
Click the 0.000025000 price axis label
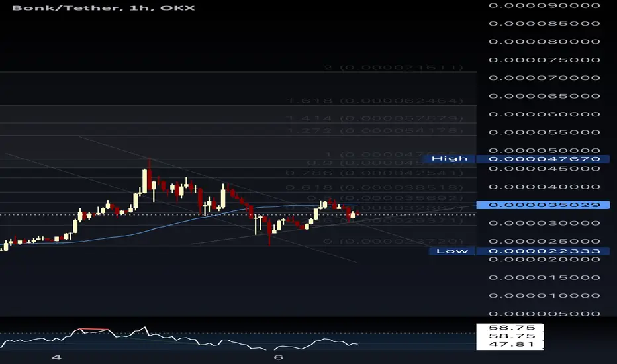coord(544,241)
